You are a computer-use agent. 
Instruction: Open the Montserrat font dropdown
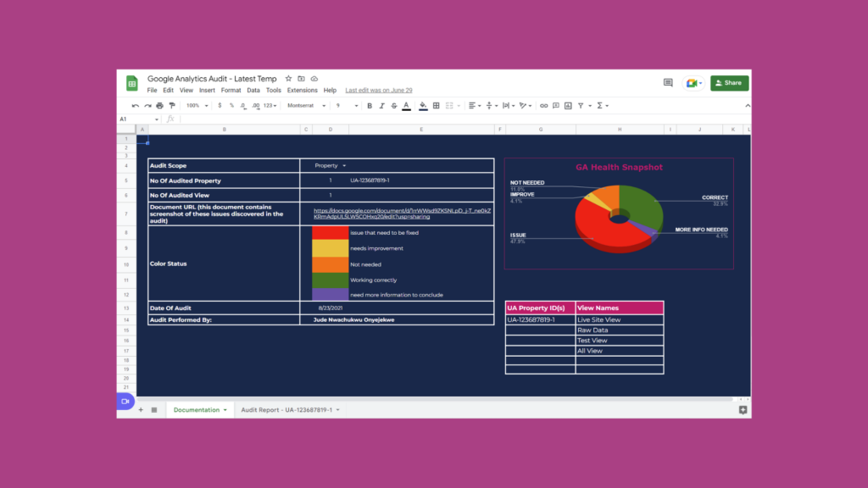(305, 105)
